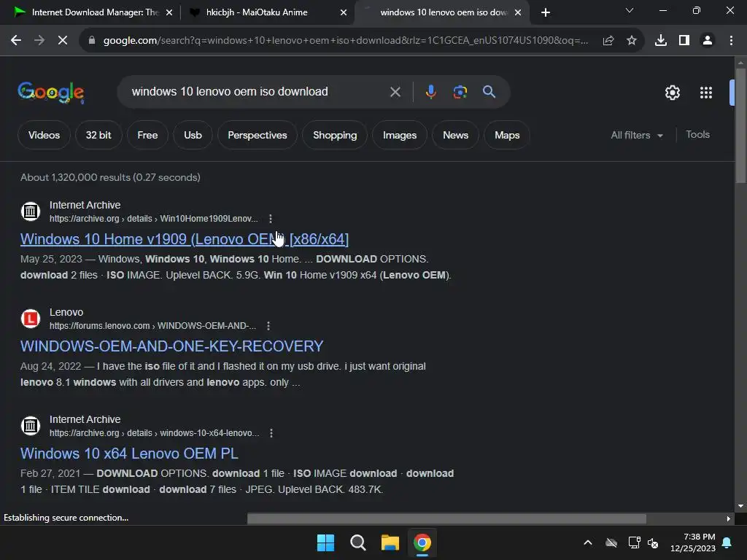Open options for windows-10-x64-lenovo result
The image size is (747, 560).
pyautogui.click(x=271, y=433)
